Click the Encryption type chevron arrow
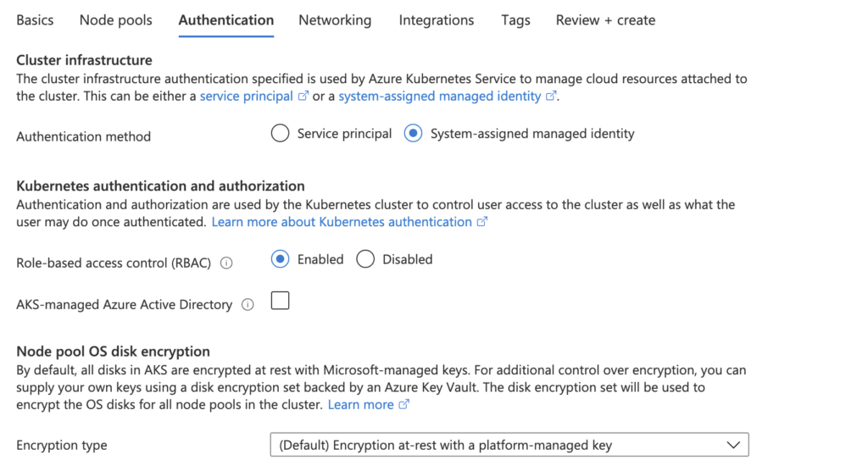 point(733,445)
